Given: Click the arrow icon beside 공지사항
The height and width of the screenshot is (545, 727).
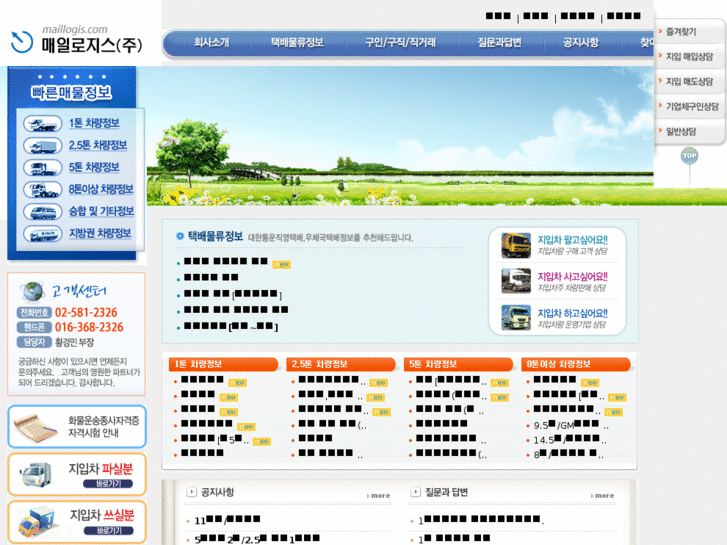Looking at the screenshot, I should point(191,492).
